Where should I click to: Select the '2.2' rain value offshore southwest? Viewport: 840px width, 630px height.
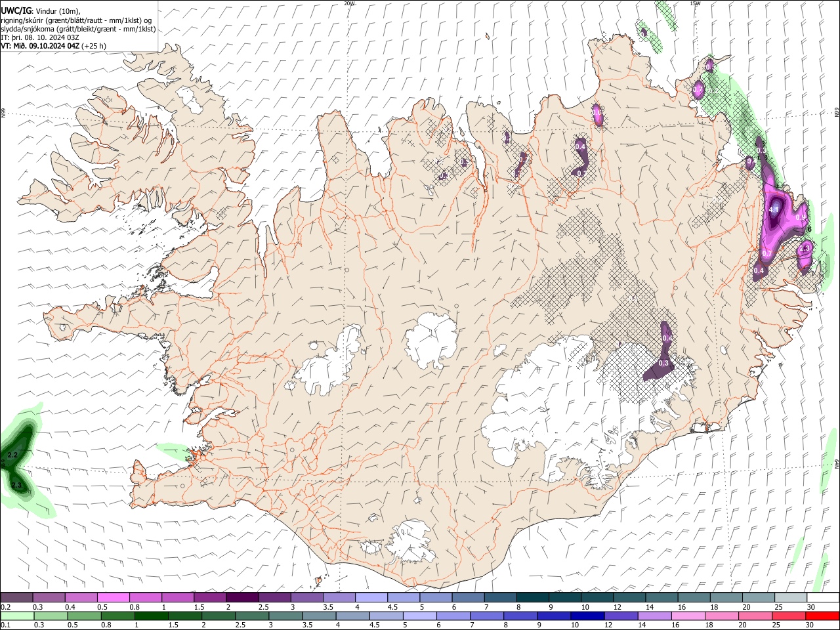click(x=12, y=455)
